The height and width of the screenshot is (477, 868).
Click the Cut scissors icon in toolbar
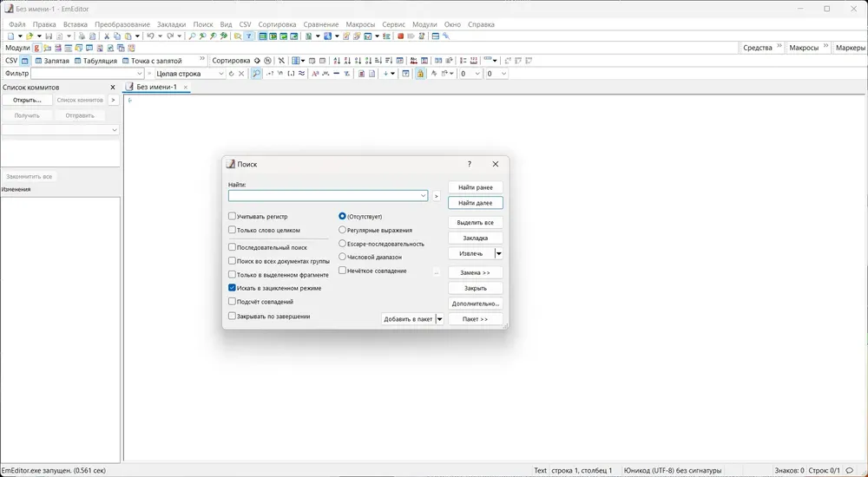click(107, 36)
